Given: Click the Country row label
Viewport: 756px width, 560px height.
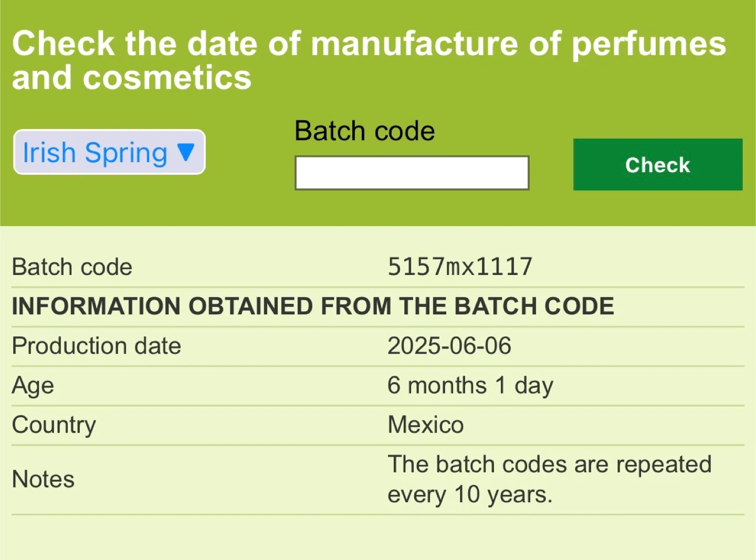Looking at the screenshot, I should tap(54, 425).
